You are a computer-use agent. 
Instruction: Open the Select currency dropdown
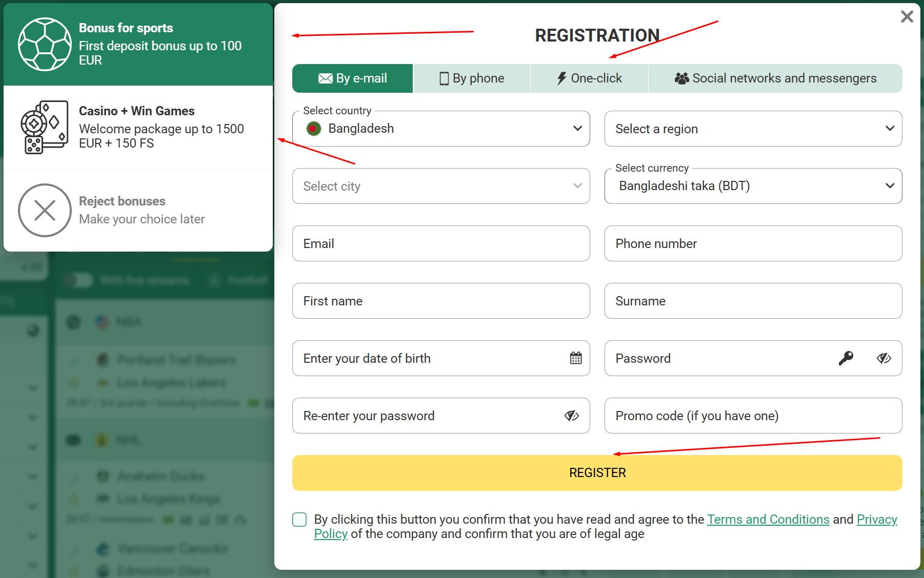pyautogui.click(x=753, y=186)
